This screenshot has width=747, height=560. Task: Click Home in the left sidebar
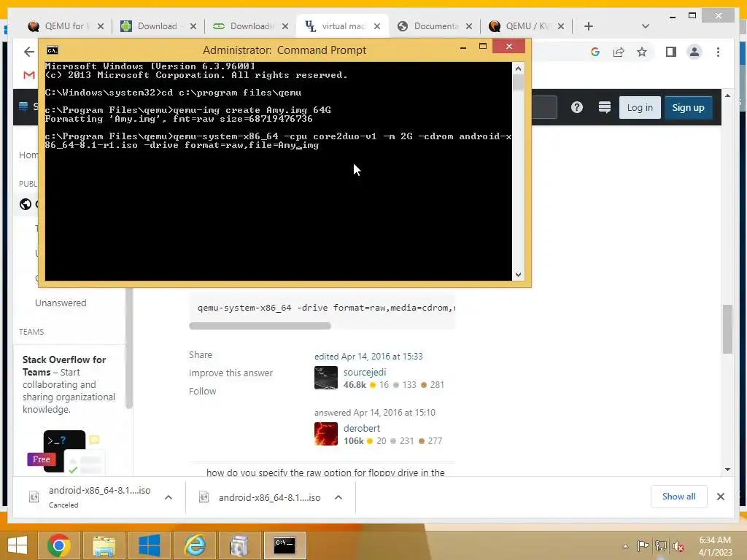28,155
